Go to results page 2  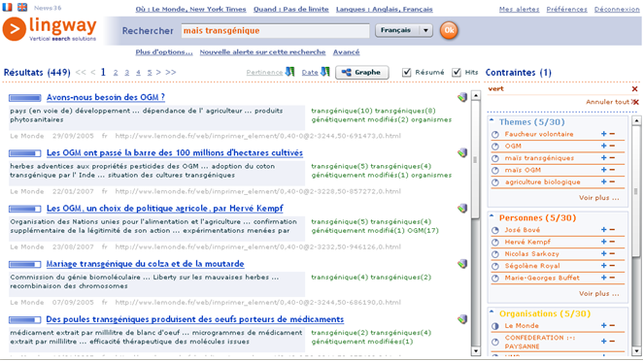(116, 73)
